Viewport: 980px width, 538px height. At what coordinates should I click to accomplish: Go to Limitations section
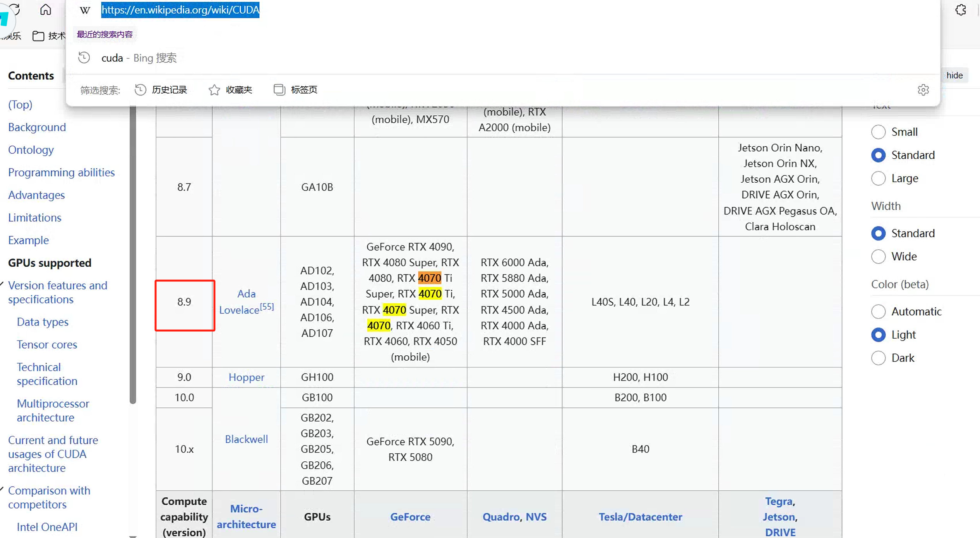[x=35, y=218]
